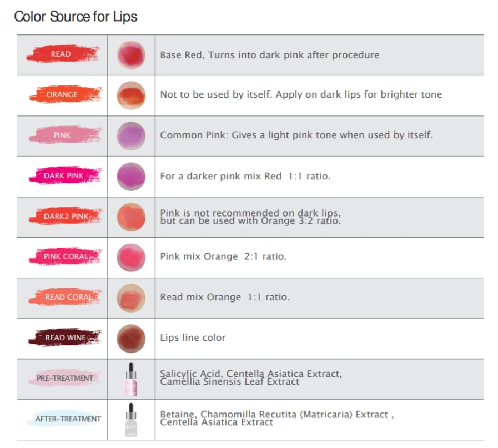Screen dimensions: 498x448
Task: Select the 'Pink mix Orange 2:1 ratio' text
Action: [223, 256]
